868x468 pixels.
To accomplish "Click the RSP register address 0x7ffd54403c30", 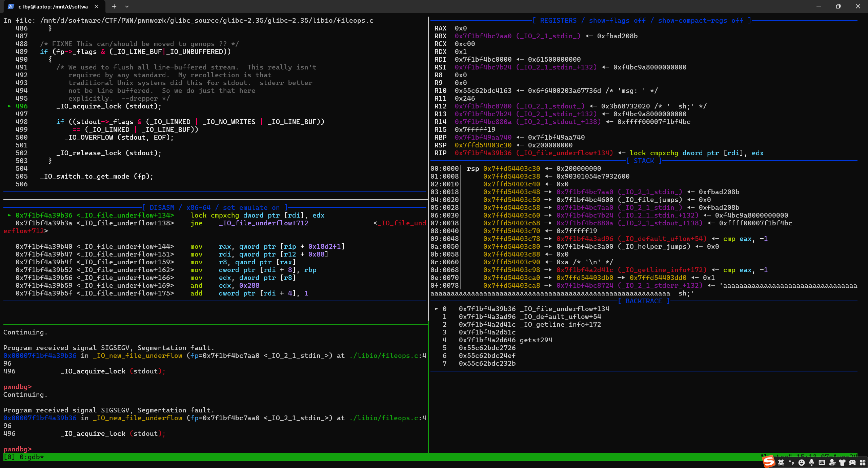I will (x=483, y=145).
